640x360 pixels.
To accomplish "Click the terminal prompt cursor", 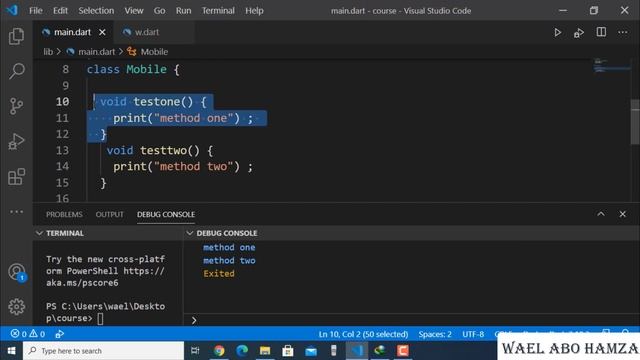I will click(x=100, y=318).
